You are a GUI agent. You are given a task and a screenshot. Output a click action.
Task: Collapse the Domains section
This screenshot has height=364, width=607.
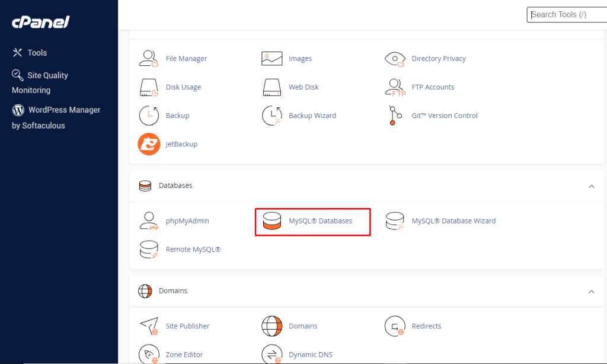coord(591,291)
